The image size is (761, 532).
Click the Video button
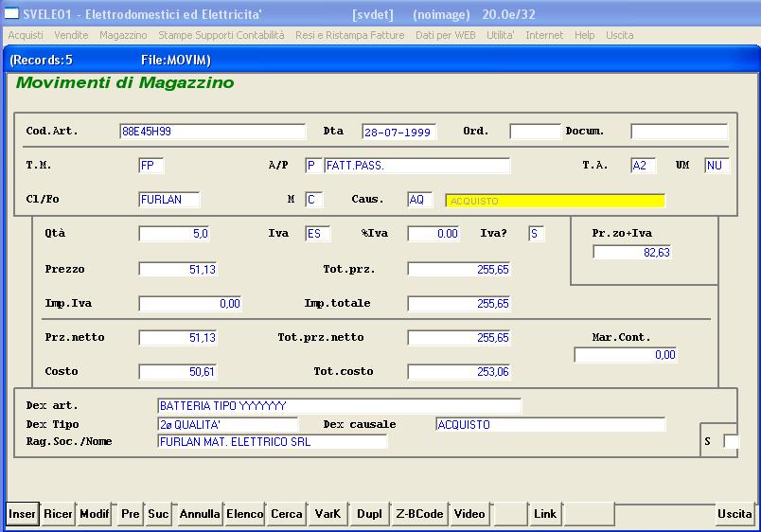click(469, 514)
